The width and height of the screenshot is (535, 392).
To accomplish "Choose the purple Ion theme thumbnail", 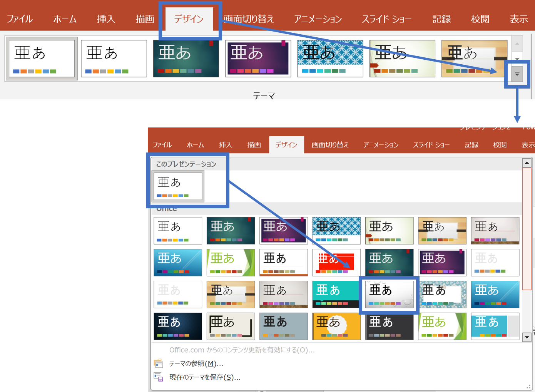I will coord(284,231).
